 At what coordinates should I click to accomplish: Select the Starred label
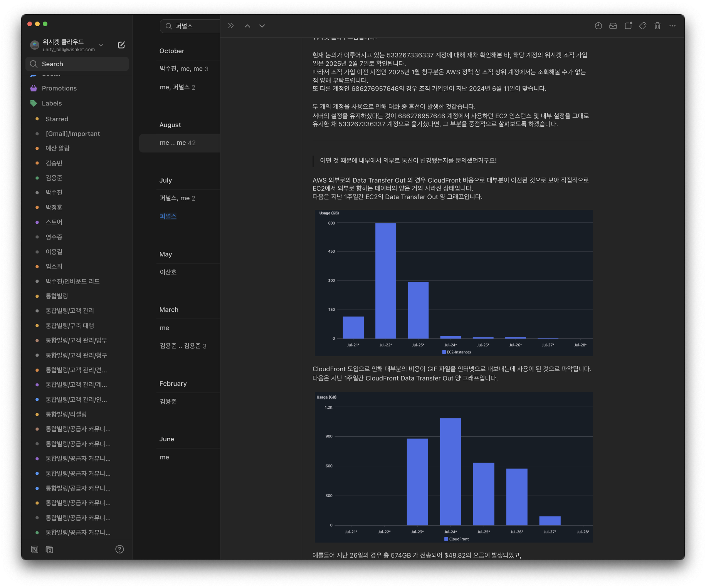click(57, 119)
